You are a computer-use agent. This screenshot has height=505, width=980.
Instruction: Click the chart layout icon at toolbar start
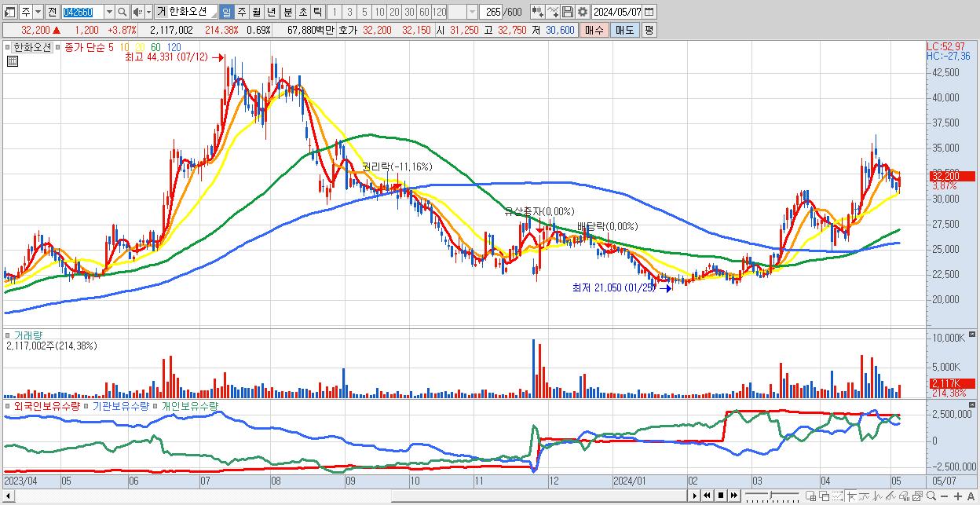click(9, 12)
